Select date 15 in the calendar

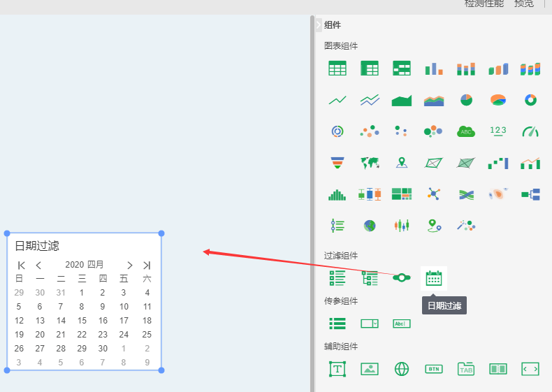pos(82,321)
